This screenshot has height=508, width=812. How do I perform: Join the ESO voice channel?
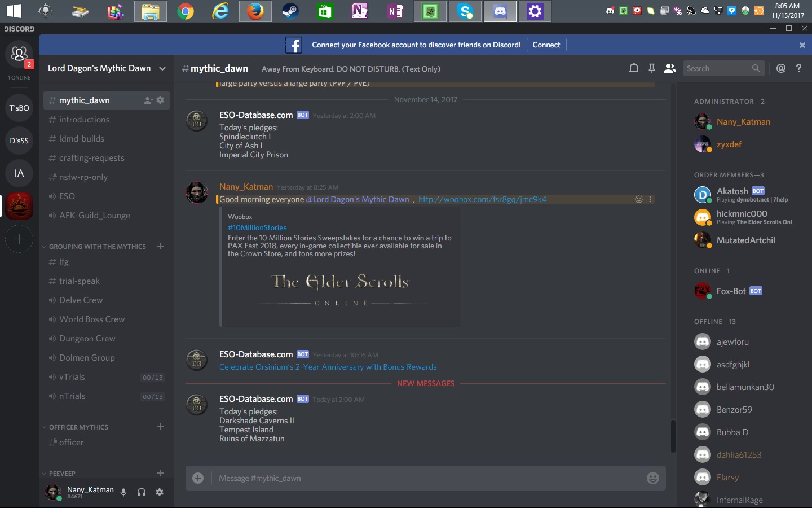[107, 196]
